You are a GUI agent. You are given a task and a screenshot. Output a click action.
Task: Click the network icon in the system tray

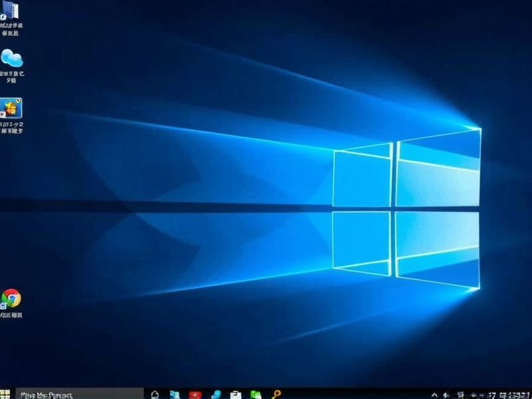(x=459, y=394)
